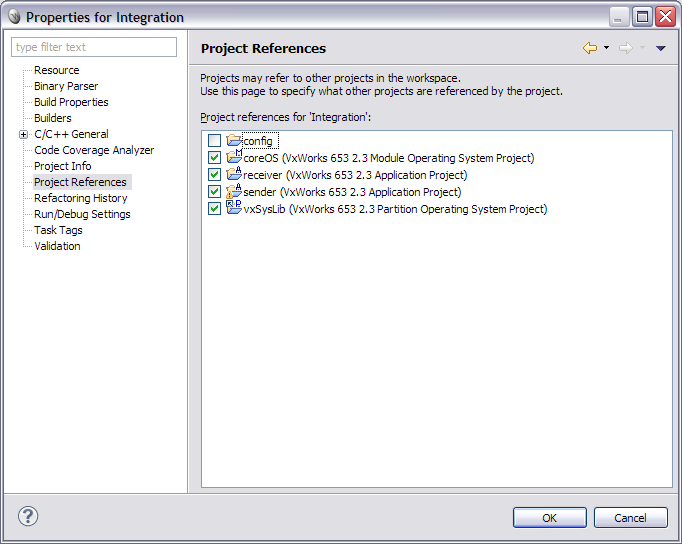Open the view menu triangle dropdown
Viewport: 682px width, 544px height.
click(661, 48)
